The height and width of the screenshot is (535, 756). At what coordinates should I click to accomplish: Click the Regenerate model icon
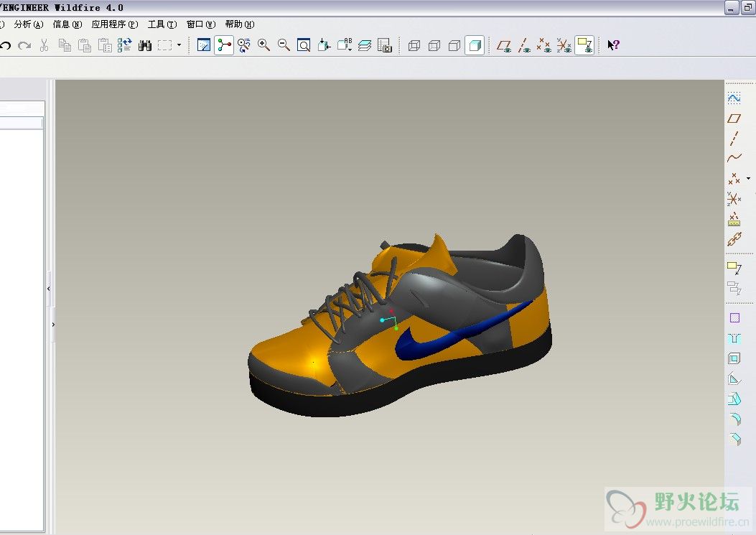124,45
